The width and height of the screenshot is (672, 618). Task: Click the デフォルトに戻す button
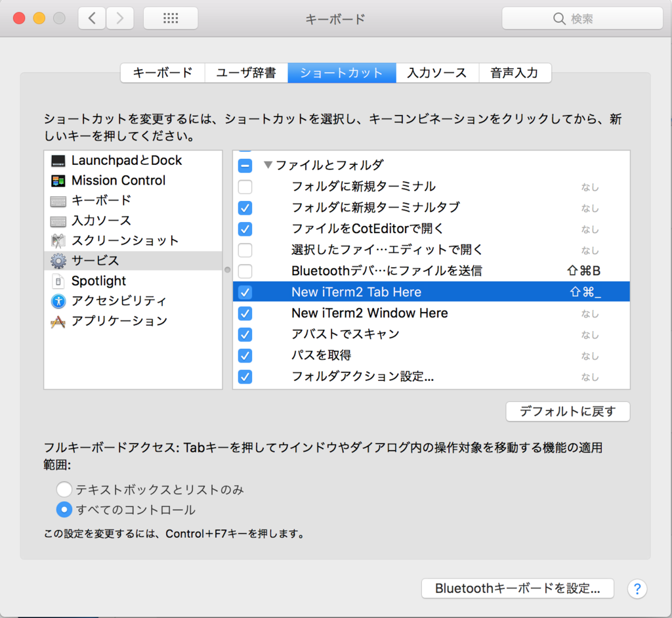(567, 412)
